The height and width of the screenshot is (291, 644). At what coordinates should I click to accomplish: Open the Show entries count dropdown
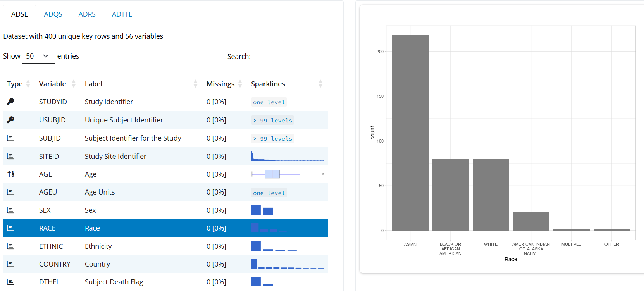[x=38, y=56]
